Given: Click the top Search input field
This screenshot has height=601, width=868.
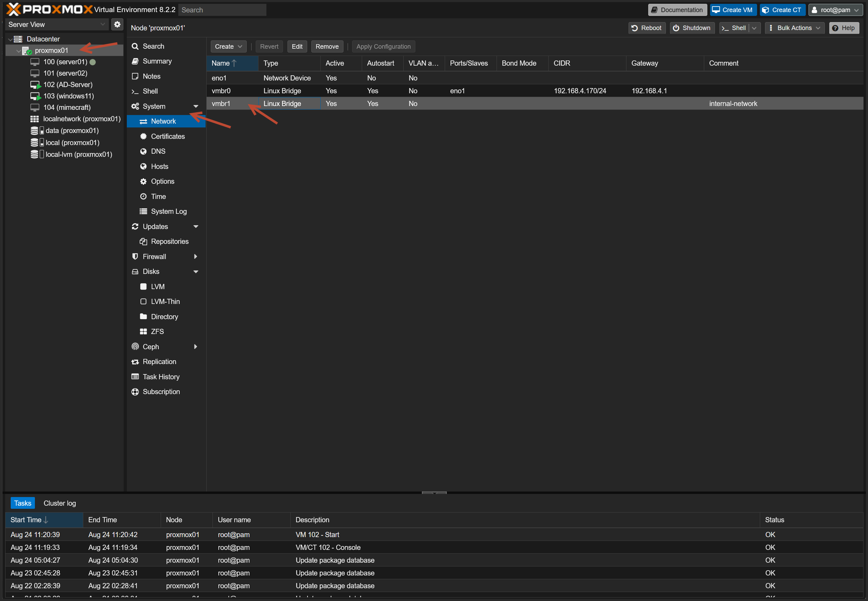Looking at the screenshot, I should (x=222, y=10).
